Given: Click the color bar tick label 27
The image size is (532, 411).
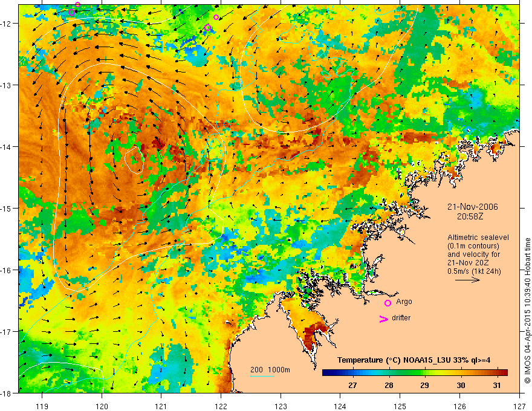Looking at the screenshot, I should point(352,385).
